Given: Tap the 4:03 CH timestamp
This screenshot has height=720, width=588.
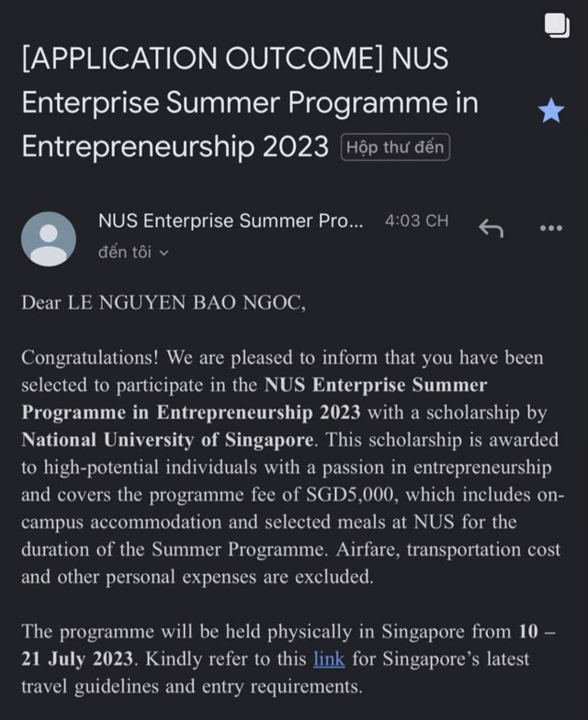Looking at the screenshot, I should click(x=416, y=220).
